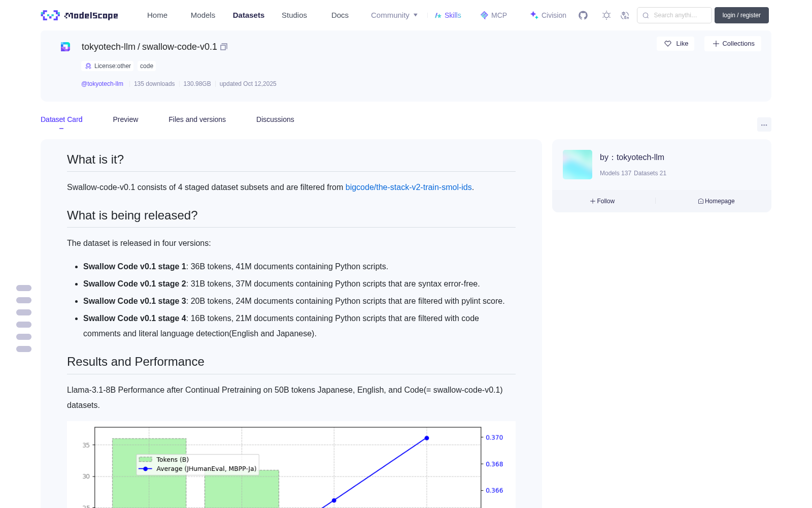This screenshot has width=812, height=508.
Task: Click the '130.98GB' size text
Action: (x=197, y=84)
